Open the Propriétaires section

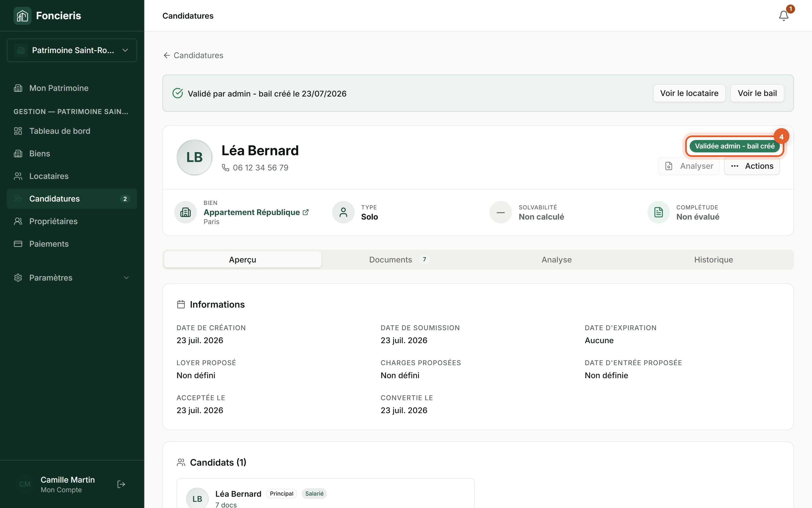[72, 221]
